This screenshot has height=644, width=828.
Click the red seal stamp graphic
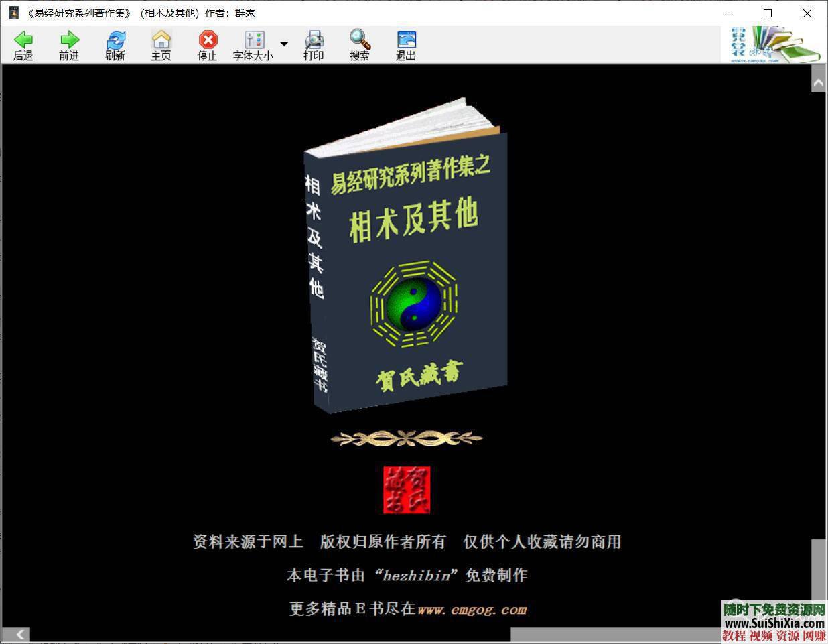tap(407, 490)
